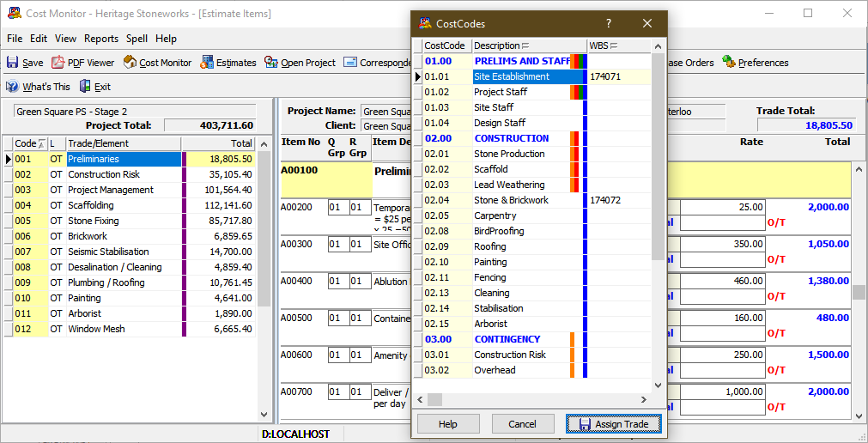Click the Total column header in trade list
This screenshot has height=443, width=868.
click(218, 143)
